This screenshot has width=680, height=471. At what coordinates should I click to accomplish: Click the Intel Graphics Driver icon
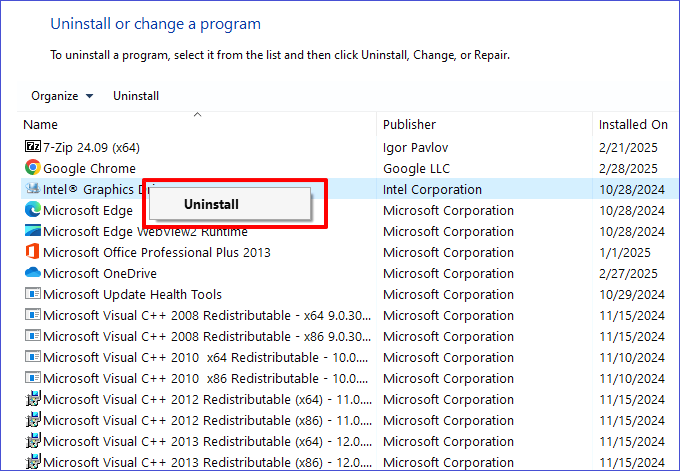33,189
